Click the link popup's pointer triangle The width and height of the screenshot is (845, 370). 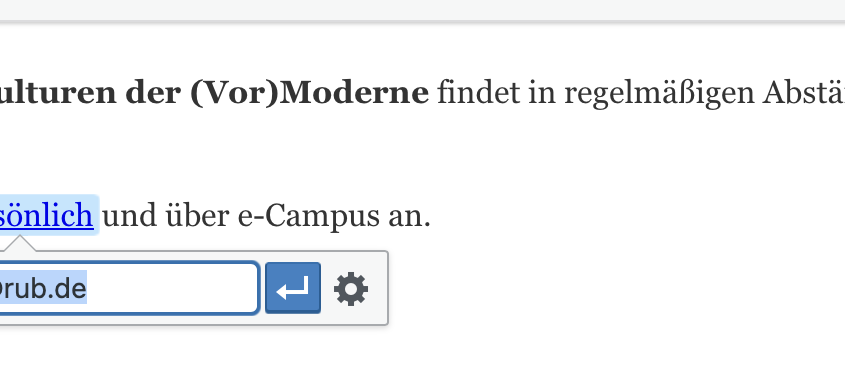(x=19, y=243)
